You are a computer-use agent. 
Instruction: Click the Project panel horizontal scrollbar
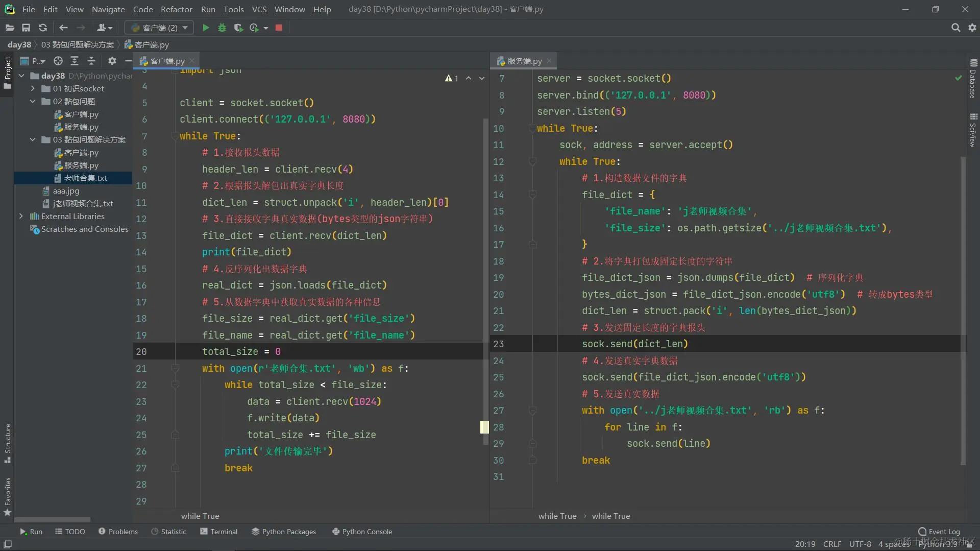click(x=53, y=520)
